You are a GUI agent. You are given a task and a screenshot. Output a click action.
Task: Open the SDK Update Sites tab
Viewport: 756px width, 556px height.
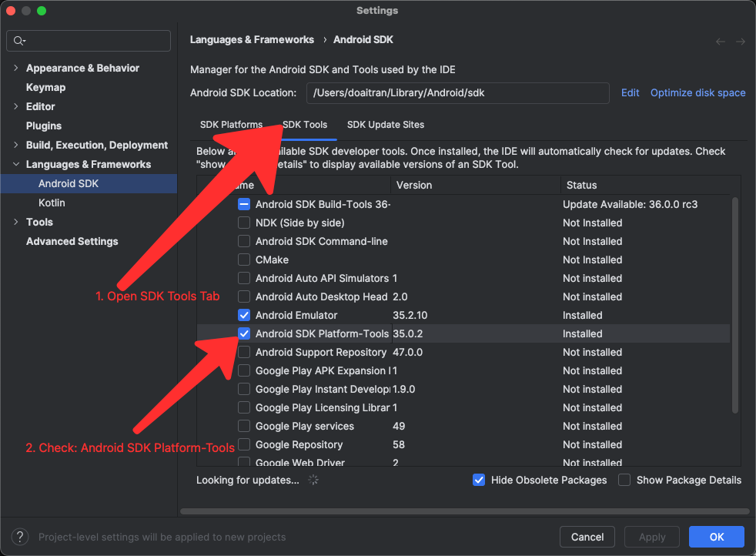click(x=386, y=125)
